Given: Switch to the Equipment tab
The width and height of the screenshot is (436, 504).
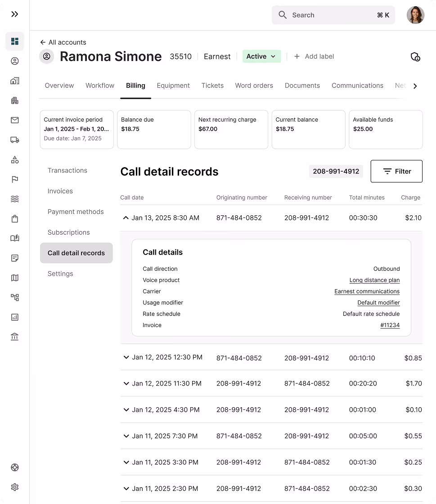Looking at the screenshot, I should (173, 86).
